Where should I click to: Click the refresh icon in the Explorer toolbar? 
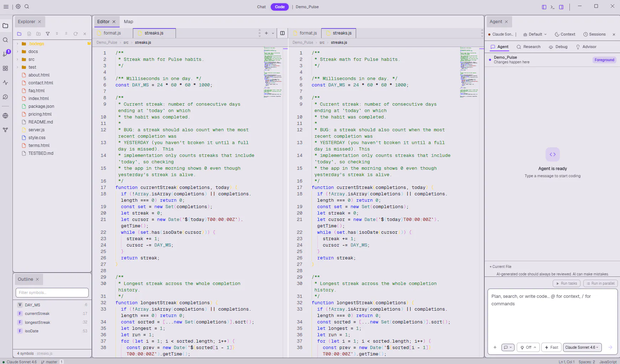tap(75, 34)
